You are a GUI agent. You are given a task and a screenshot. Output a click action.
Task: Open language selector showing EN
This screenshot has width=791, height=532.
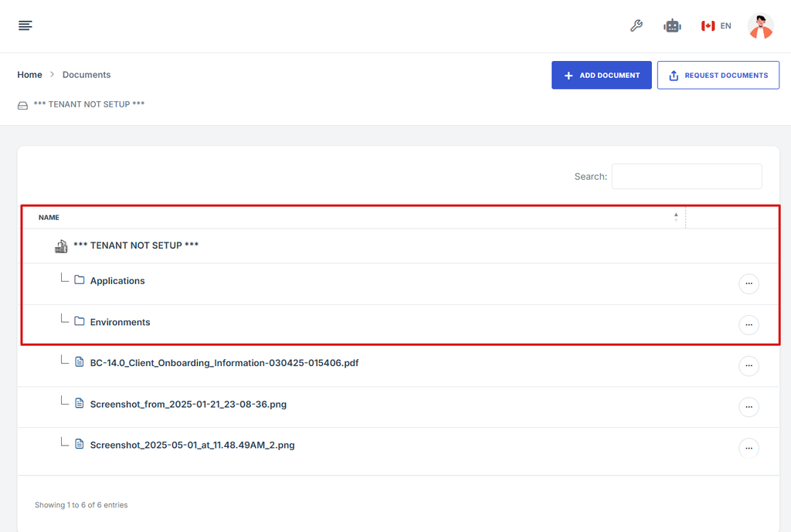tap(716, 26)
